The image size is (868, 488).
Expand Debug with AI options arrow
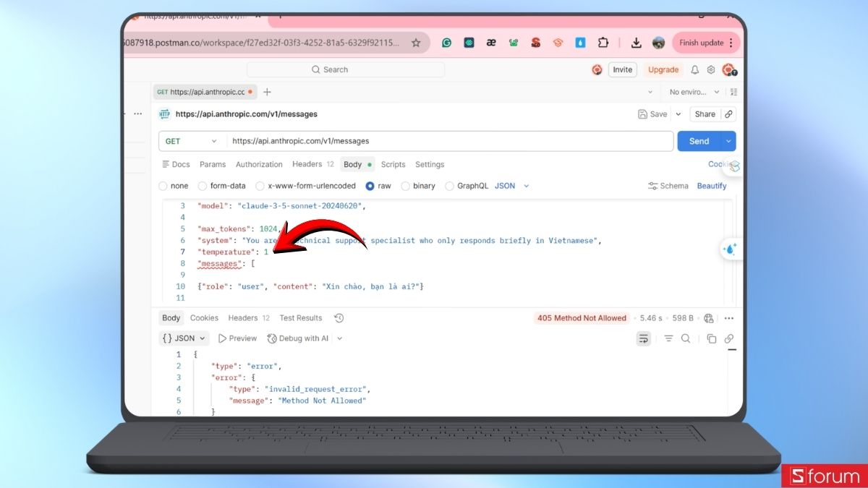click(340, 338)
